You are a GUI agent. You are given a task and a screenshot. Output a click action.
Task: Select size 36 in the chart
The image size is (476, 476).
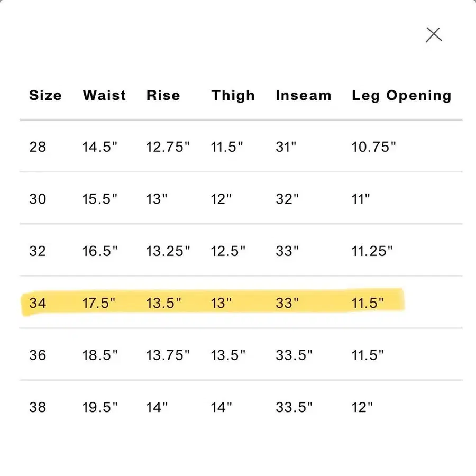[38, 355]
